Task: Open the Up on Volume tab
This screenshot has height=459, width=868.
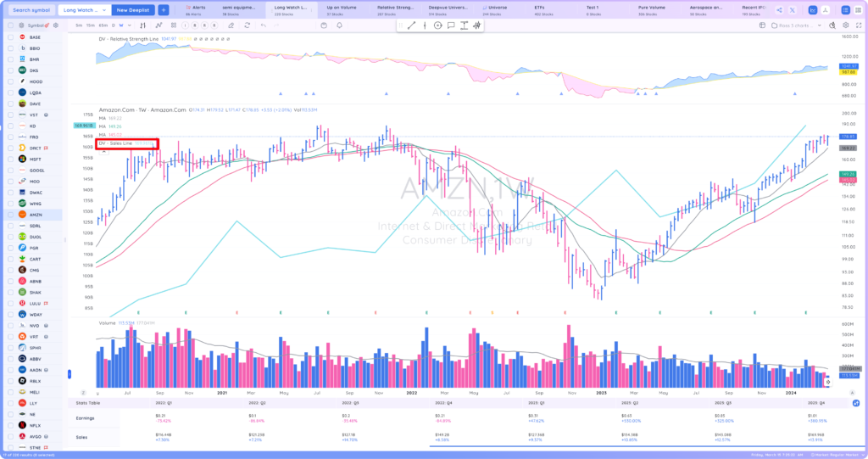Action: (x=342, y=10)
